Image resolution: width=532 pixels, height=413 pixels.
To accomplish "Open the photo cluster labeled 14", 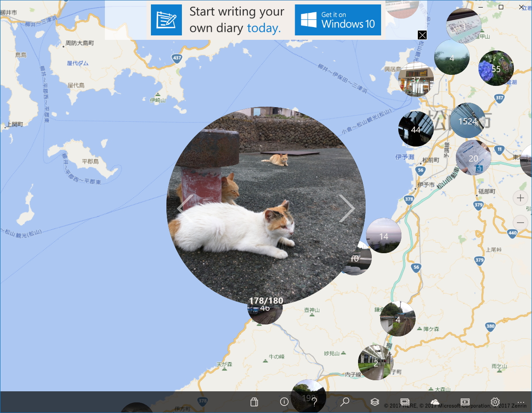I will click(384, 236).
